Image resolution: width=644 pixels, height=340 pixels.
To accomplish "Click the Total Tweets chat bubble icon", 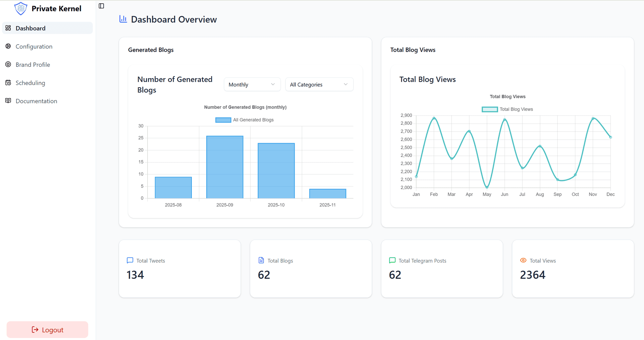I will click(130, 260).
